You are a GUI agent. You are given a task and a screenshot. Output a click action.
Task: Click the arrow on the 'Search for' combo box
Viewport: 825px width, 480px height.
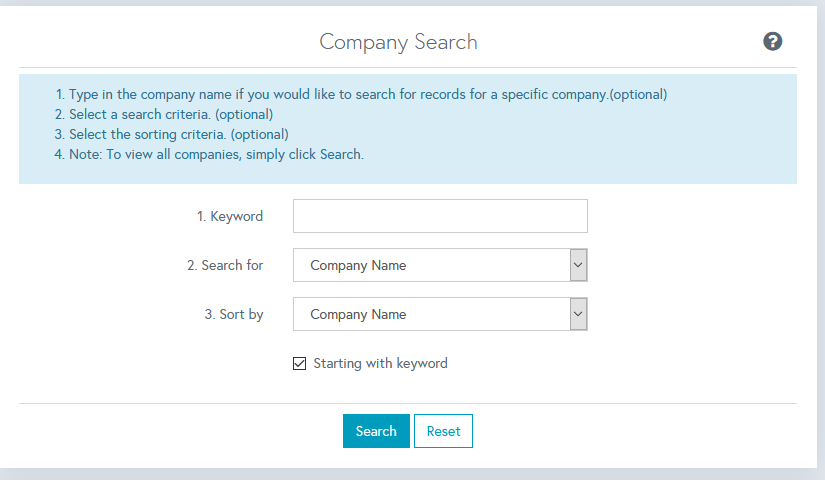click(x=578, y=265)
